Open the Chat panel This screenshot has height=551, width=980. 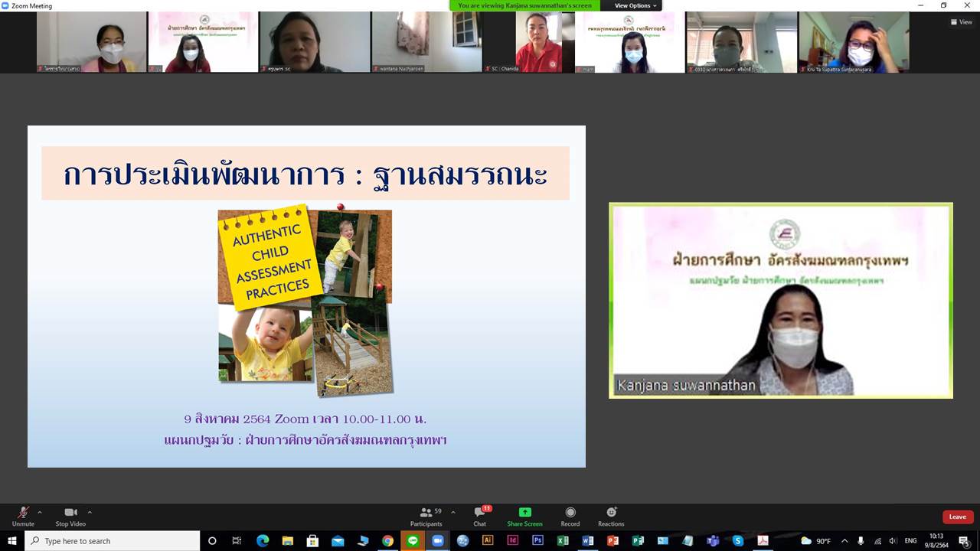tap(480, 517)
